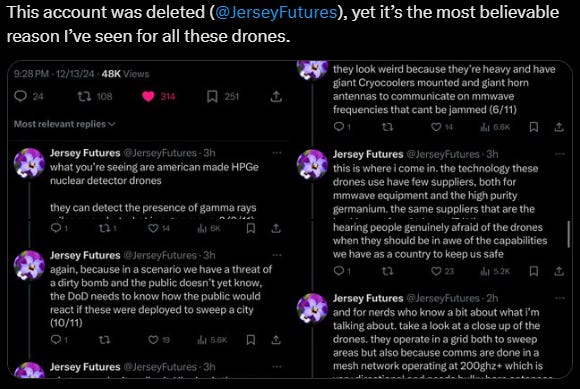The width and height of the screenshot is (580, 389).
Task: Retweet the 'keep us safe' tweet
Action: pyautogui.click(x=387, y=271)
